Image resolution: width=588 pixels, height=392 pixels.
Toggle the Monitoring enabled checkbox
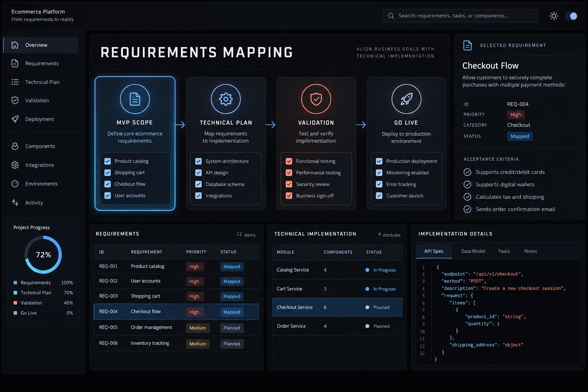pyautogui.click(x=379, y=173)
